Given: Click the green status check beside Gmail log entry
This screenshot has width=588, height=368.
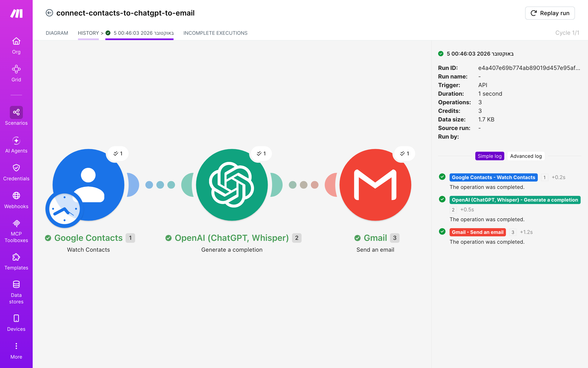Looking at the screenshot, I should click(x=442, y=231).
